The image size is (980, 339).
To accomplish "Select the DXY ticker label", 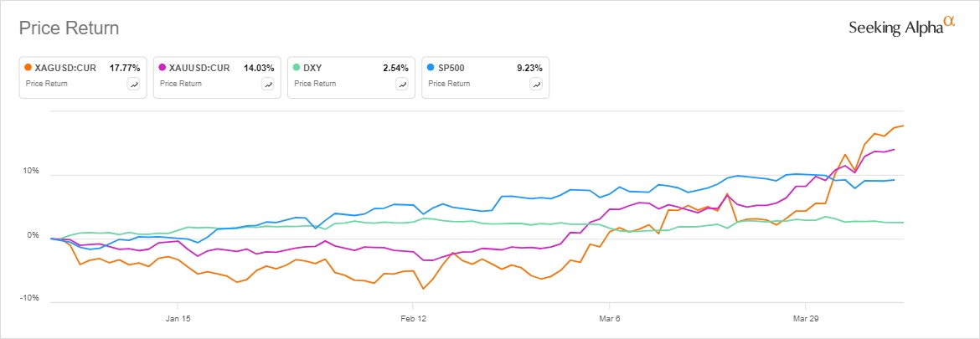I will [x=313, y=67].
